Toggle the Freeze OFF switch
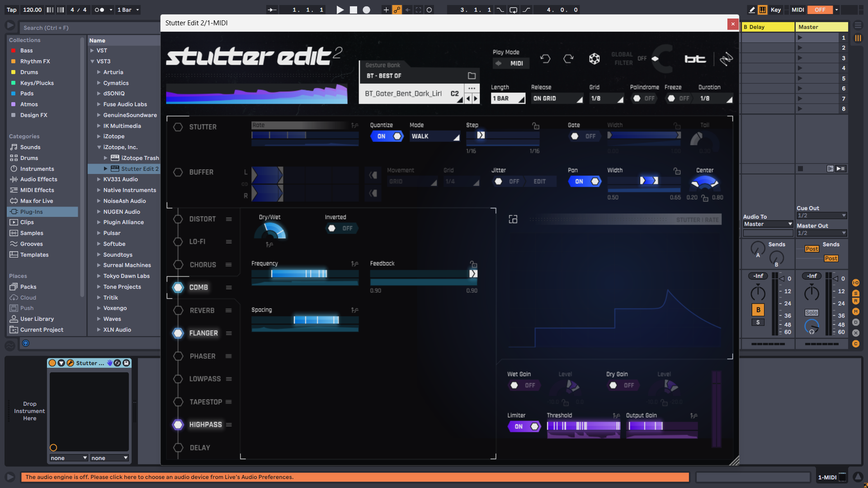The image size is (868, 488). pyautogui.click(x=678, y=99)
